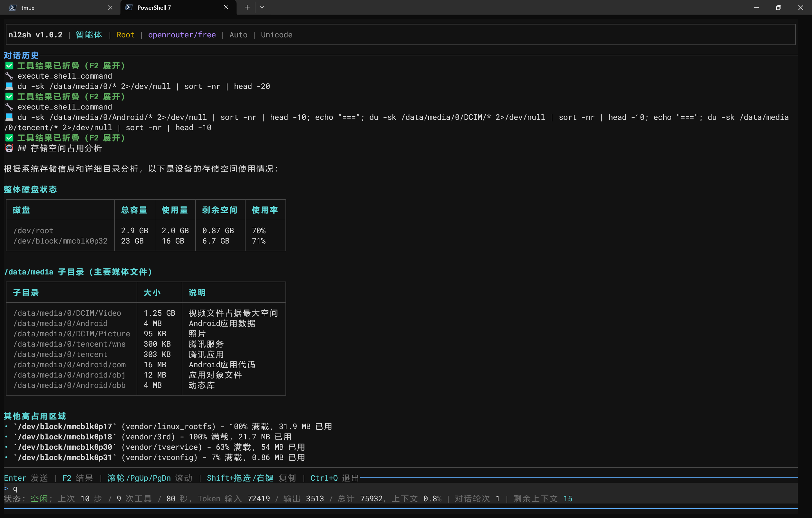The image size is (812, 518).
Task: Click the /dev/block/mmcblk0p31 bullet line
Action: [x=154, y=457]
